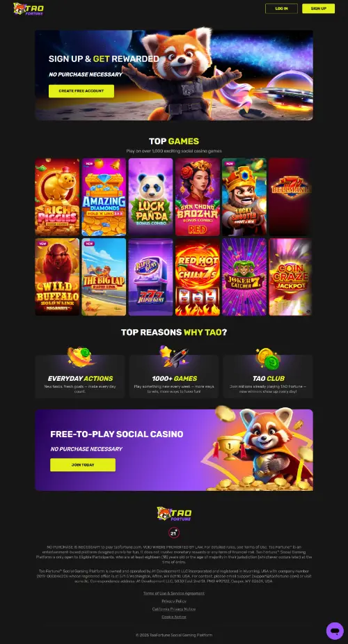The image size is (348, 644).
Task: Click the Tao Club coins icon
Action: point(267,358)
